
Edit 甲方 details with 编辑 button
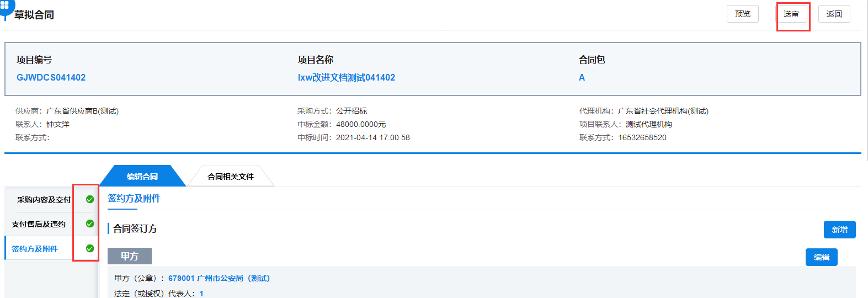point(821,257)
